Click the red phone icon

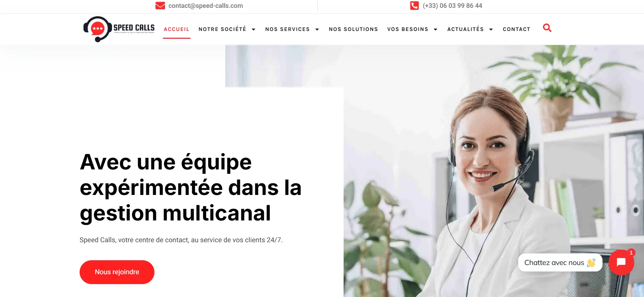coord(414,6)
